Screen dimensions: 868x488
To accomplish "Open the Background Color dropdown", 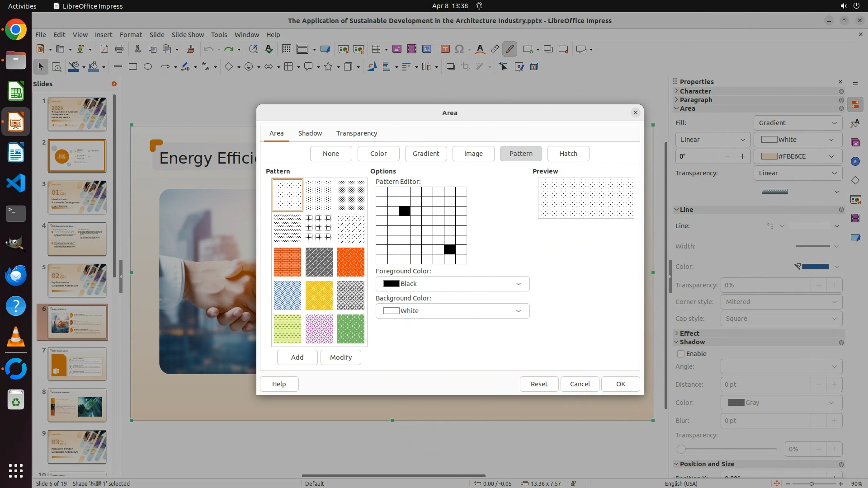I will (452, 311).
